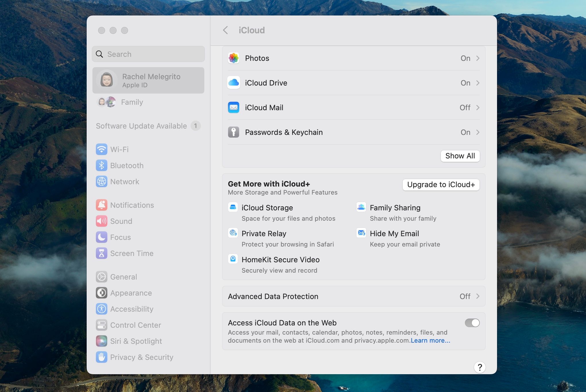Image resolution: width=586 pixels, height=392 pixels.
Task: Select Family below the Apple ID
Action: click(x=132, y=102)
